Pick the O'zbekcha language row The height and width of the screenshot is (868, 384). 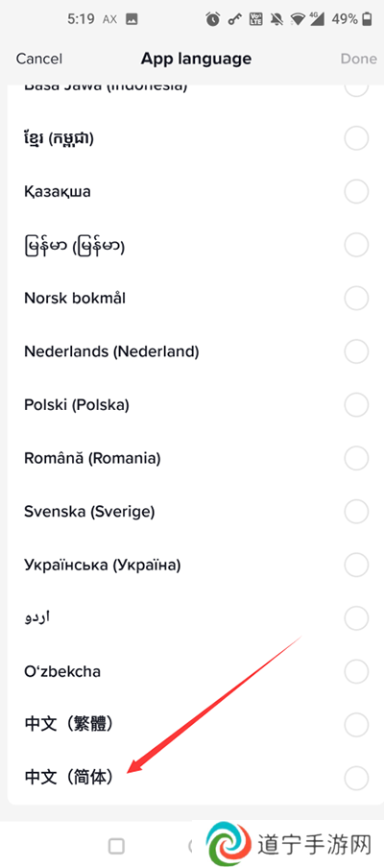(x=192, y=671)
